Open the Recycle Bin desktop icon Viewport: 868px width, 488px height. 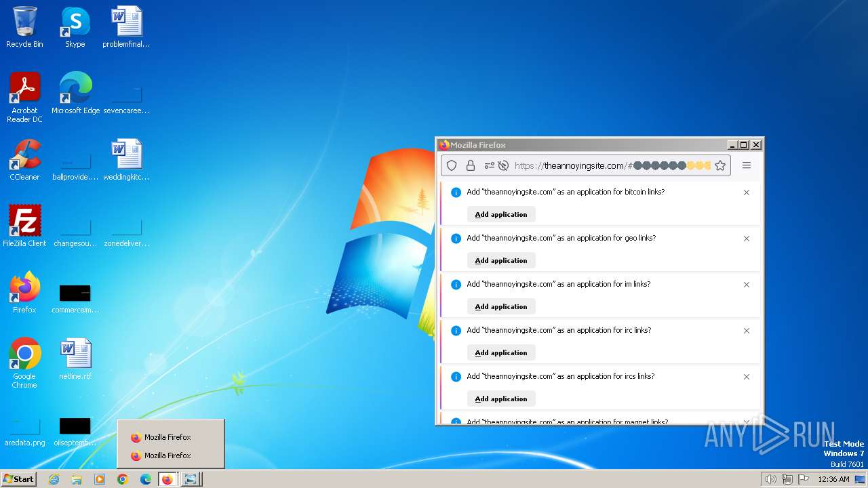[24, 27]
